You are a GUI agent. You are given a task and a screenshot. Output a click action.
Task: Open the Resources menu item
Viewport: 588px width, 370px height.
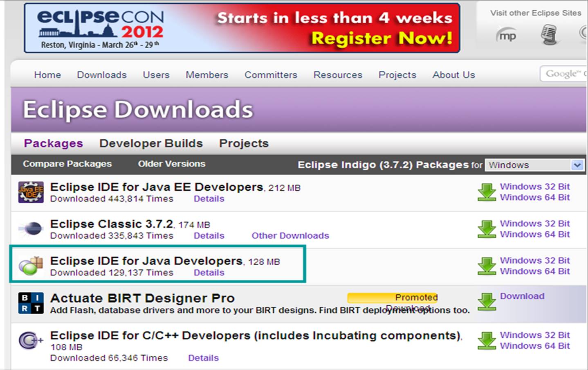click(338, 75)
